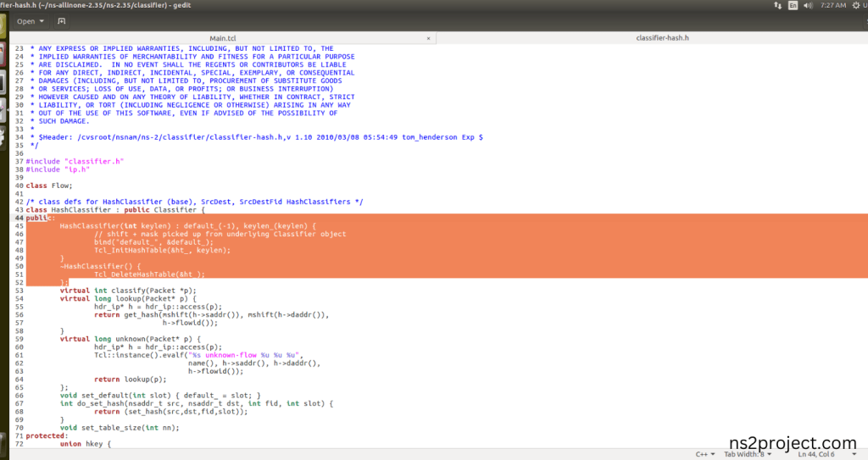Open the En keyboard layout indicator
The image size is (868, 460).
click(x=793, y=5)
